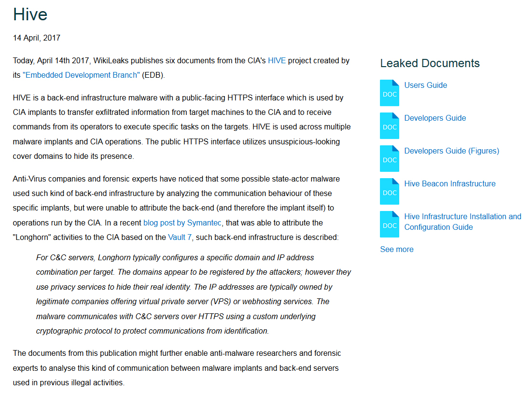532x393 pixels.
Task: Click the DOC icon beside Hive Infrastructure Installation guide
Action: pos(390,225)
